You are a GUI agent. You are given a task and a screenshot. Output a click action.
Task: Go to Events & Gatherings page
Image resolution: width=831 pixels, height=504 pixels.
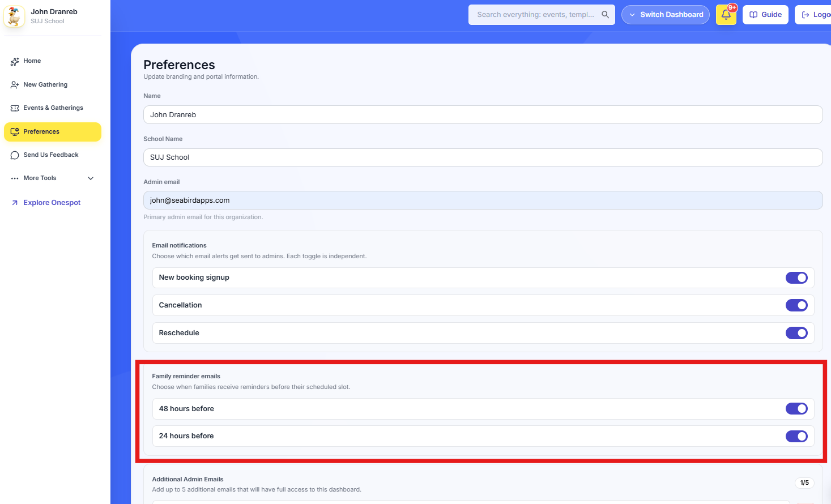53,108
